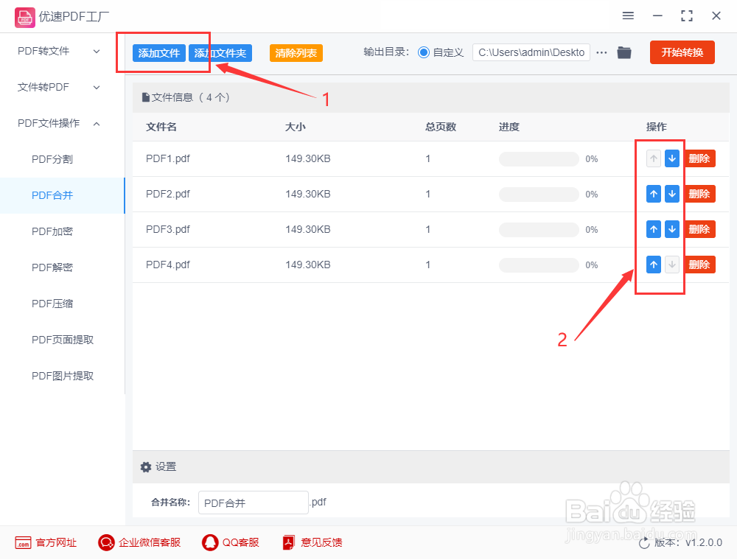Delete PDF4.pdf using its 删除 button
The image size is (737, 560).
[x=699, y=265]
